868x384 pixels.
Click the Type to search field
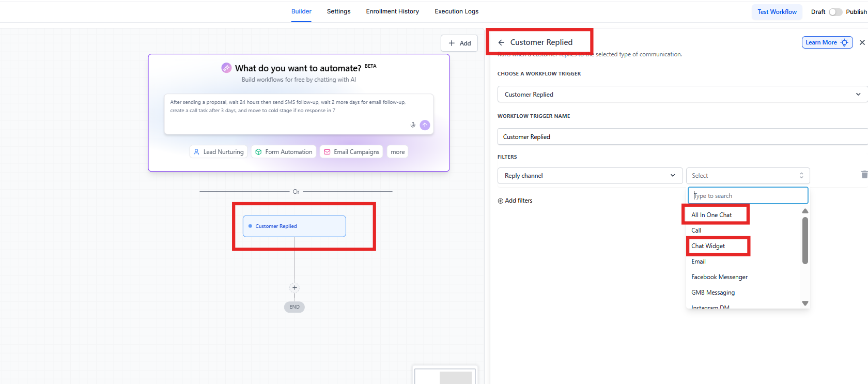click(748, 196)
